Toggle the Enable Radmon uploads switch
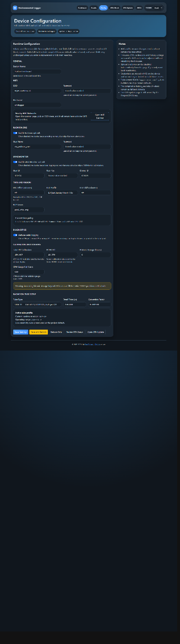180x644 pixels. click(15, 133)
